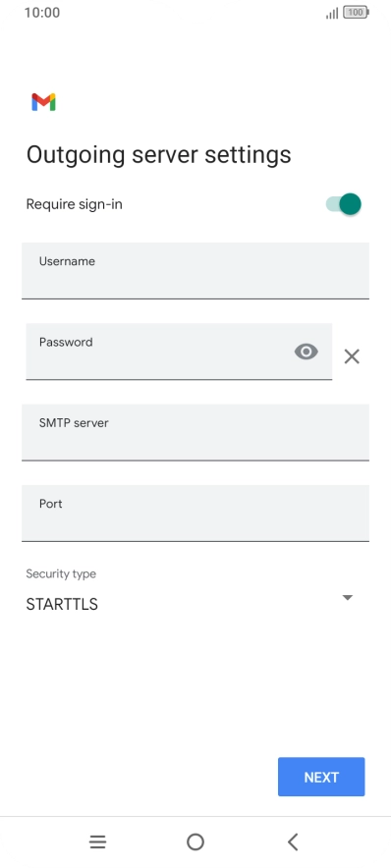
Task: Tap the Gmail logo icon
Action: click(43, 102)
